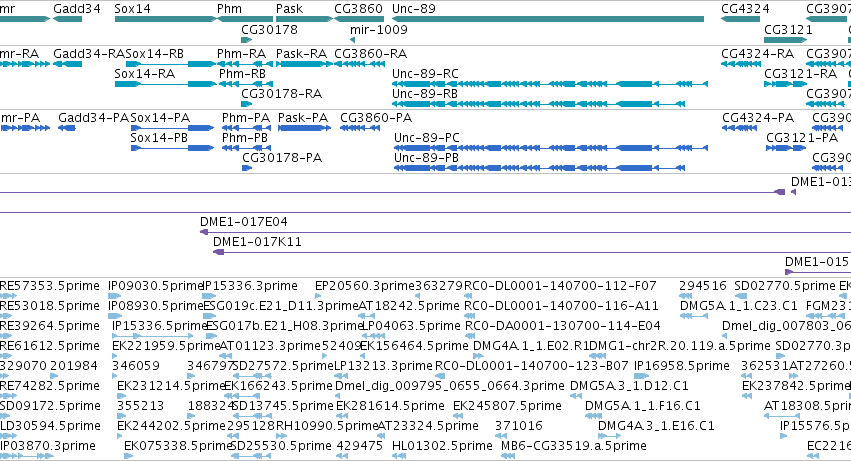Open the Gadd34-RA transcript label
851x461 pixels.
point(89,54)
